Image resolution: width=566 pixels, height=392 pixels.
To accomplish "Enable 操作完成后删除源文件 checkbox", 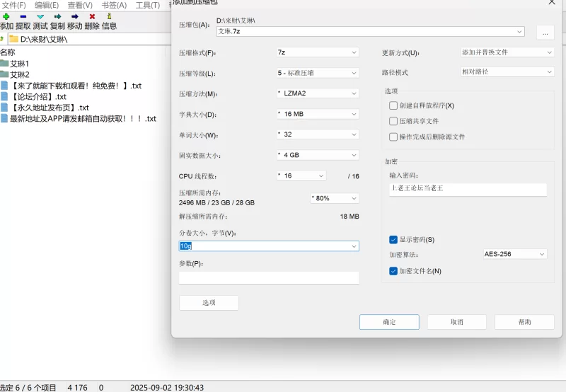I will (393, 137).
